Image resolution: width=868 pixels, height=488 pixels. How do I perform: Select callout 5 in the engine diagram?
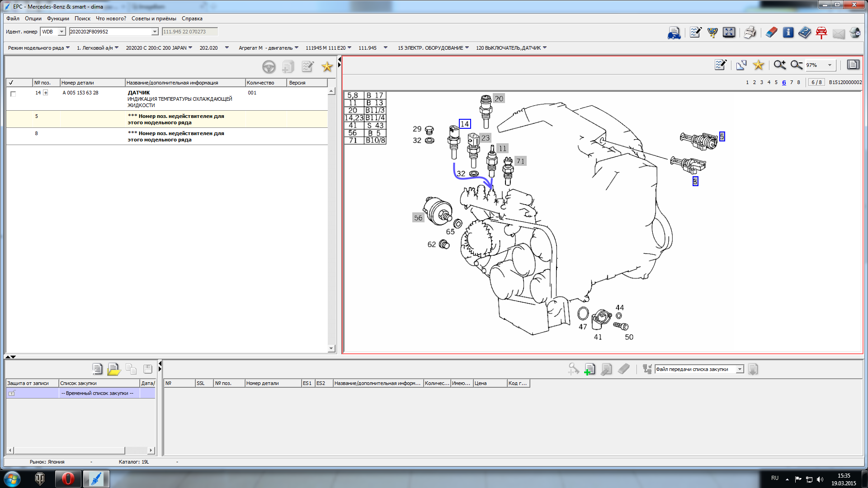point(722,136)
